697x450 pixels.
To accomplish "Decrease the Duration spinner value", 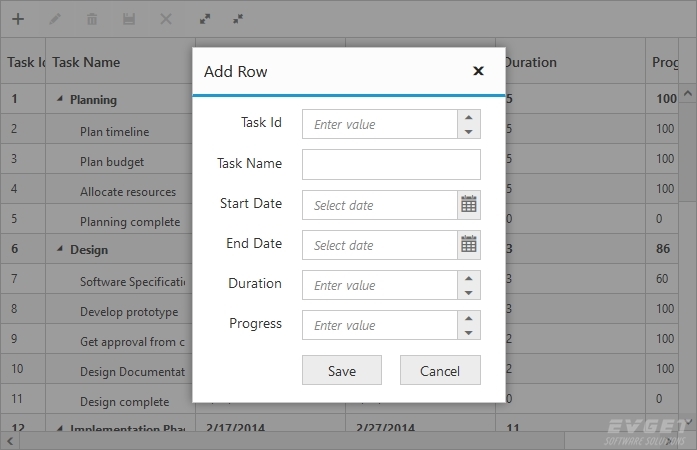I will point(468,292).
